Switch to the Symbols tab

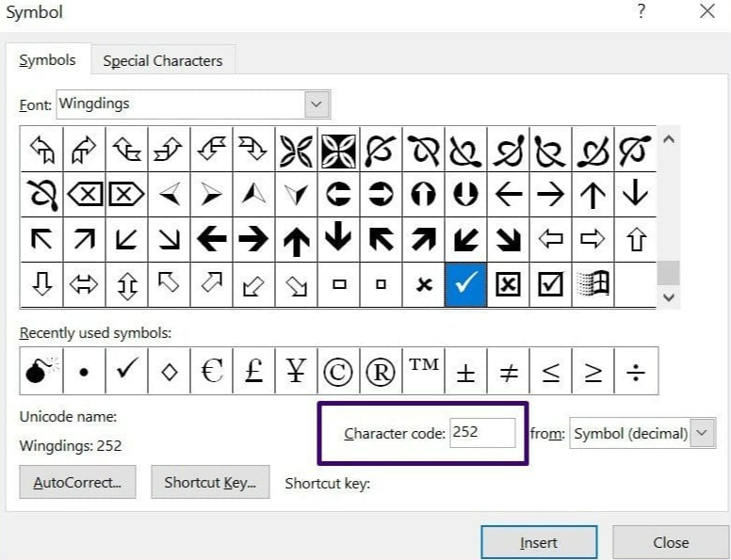47,60
